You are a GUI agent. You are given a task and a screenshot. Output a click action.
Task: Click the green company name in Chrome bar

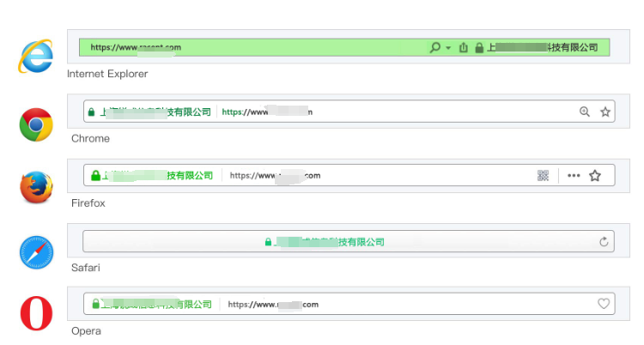pos(155,112)
